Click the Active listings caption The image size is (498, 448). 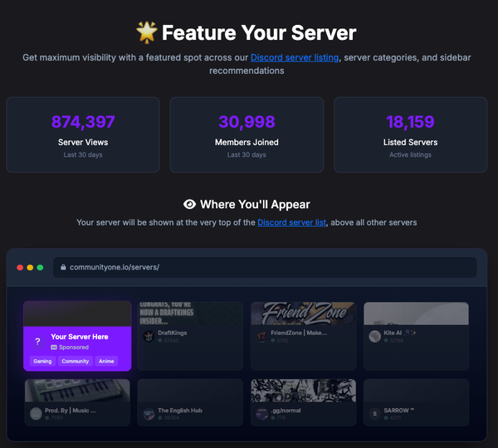410,154
